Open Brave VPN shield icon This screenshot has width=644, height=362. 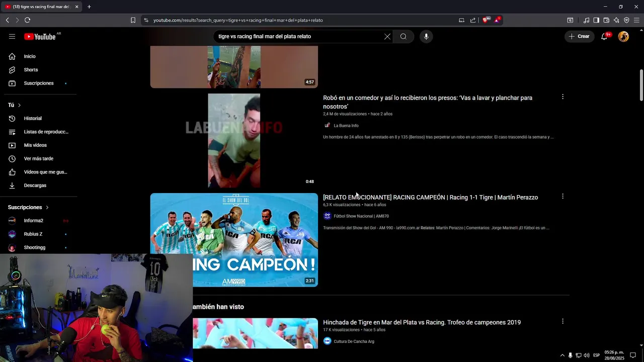pyautogui.click(x=626, y=20)
